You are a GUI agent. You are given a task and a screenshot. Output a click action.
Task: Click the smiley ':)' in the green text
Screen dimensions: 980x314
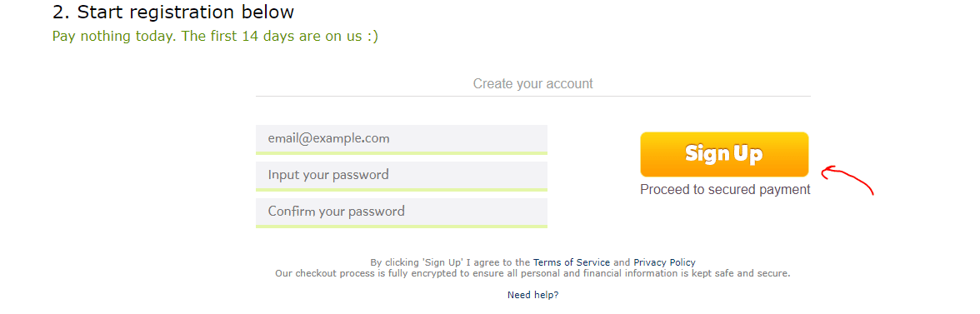(x=372, y=36)
